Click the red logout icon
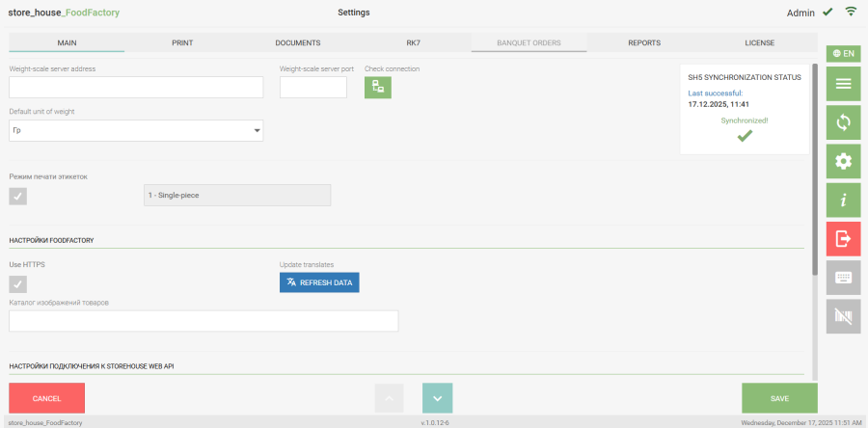 (843, 238)
